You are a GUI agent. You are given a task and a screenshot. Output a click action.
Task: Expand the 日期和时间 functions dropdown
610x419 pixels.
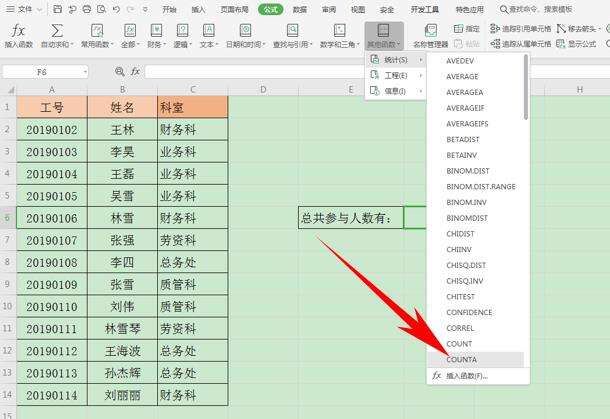[264, 45]
